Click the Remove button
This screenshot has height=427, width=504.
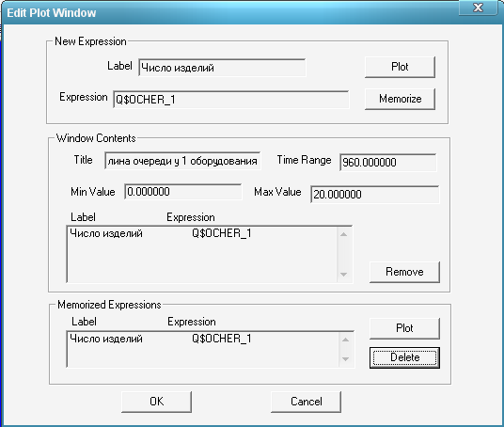[404, 272]
